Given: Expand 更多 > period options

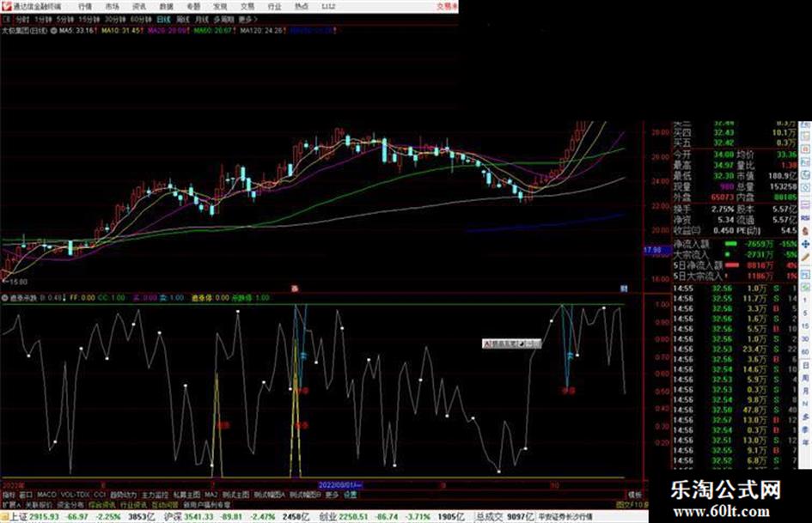Looking at the screenshot, I should point(247,19).
